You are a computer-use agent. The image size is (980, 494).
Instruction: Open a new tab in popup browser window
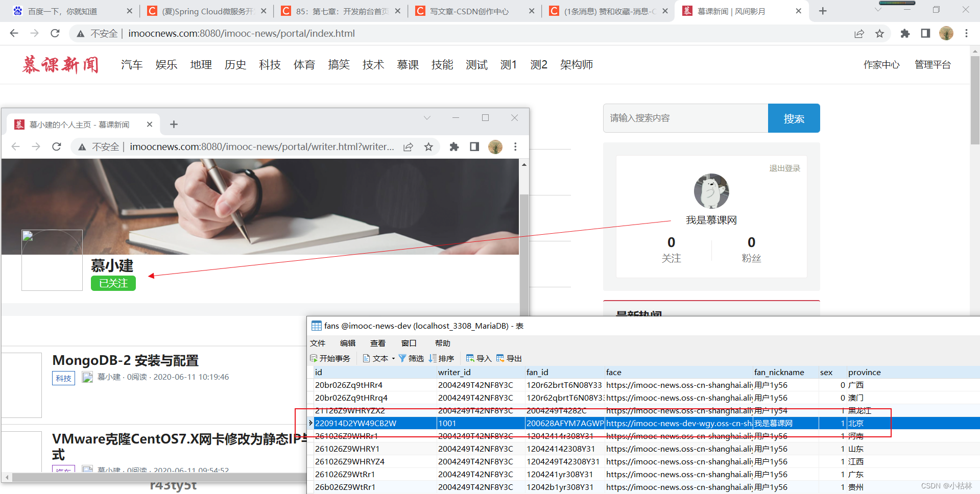pyautogui.click(x=174, y=124)
